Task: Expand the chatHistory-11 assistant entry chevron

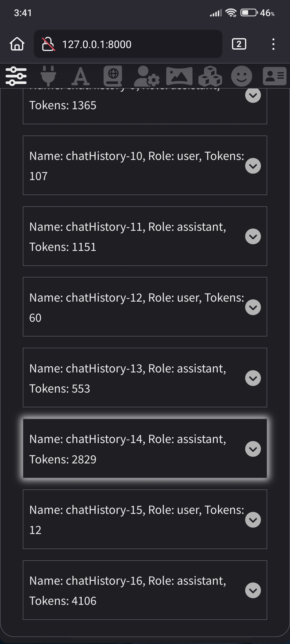Action: pos(253,236)
